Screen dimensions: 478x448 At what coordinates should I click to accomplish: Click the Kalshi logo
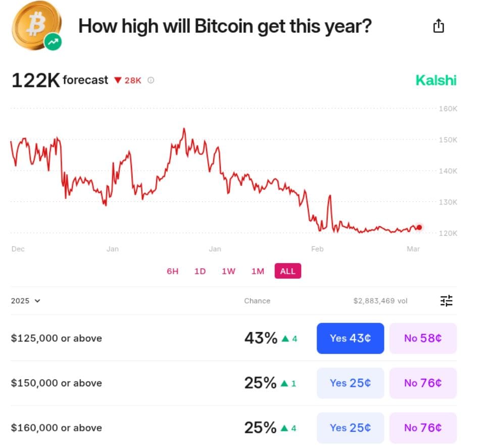point(436,80)
